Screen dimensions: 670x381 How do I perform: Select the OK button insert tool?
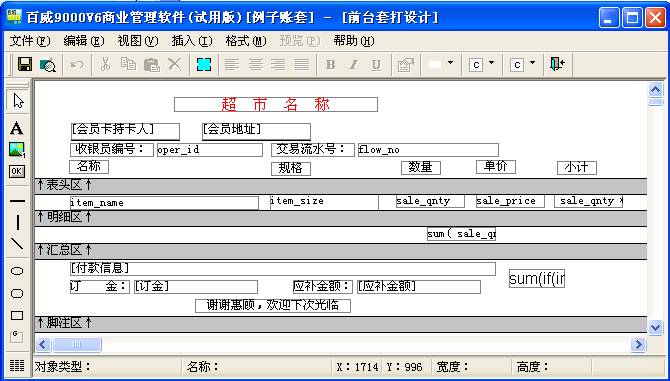pos(17,171)
